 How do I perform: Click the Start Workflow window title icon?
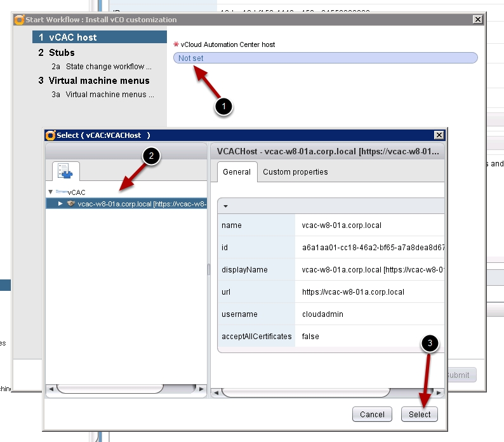coord(19,20)
